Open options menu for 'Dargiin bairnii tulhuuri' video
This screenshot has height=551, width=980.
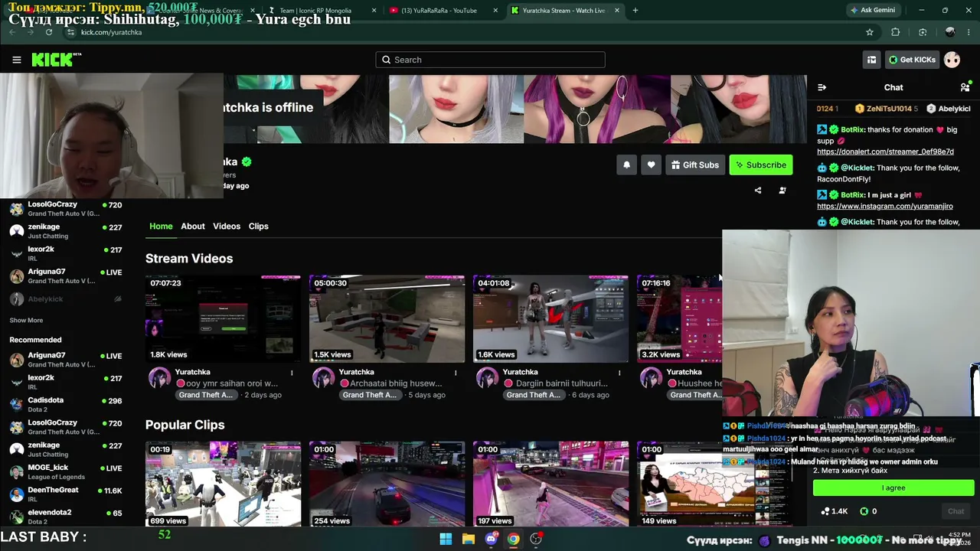coord(619,373)
